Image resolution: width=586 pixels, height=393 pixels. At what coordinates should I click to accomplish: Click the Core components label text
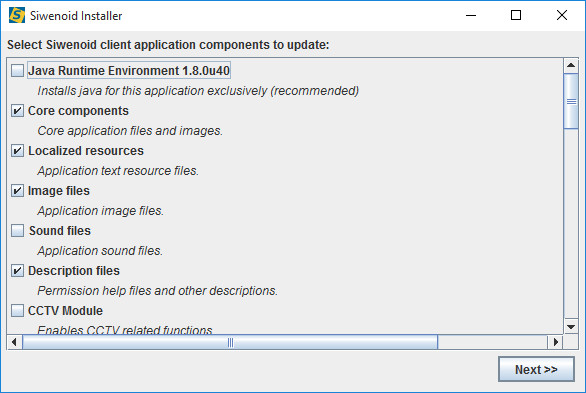(x=78, y=111)
